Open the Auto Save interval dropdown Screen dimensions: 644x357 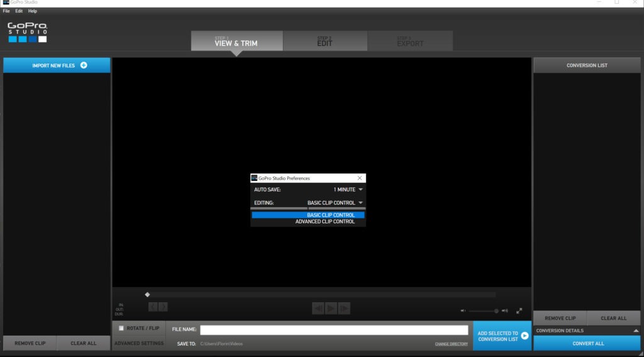point(348,190)
